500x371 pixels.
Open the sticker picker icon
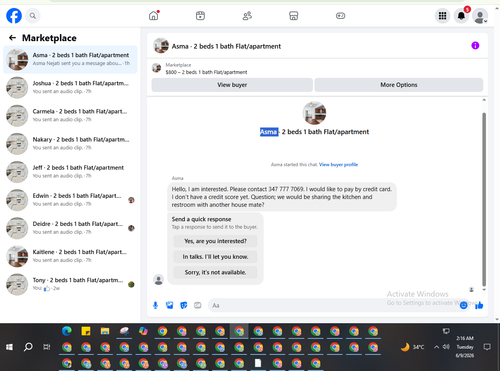point(184,305)
